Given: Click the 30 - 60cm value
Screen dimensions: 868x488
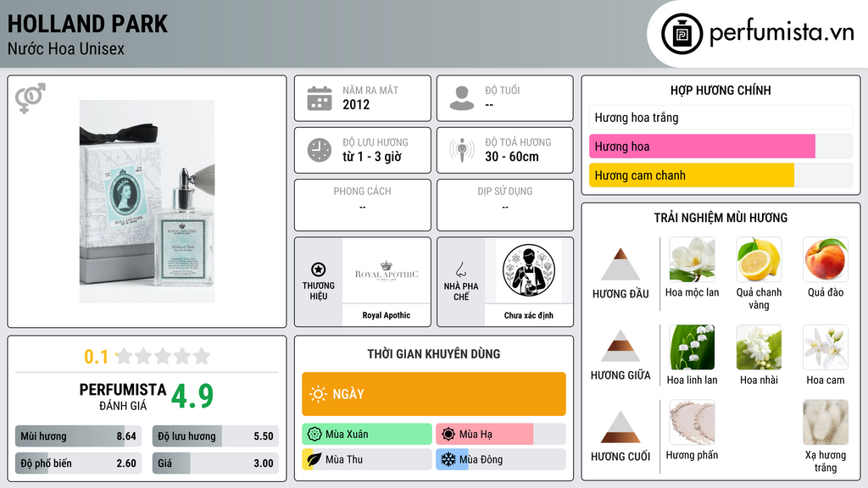Looking at the screenshot, I should point(512,157).
